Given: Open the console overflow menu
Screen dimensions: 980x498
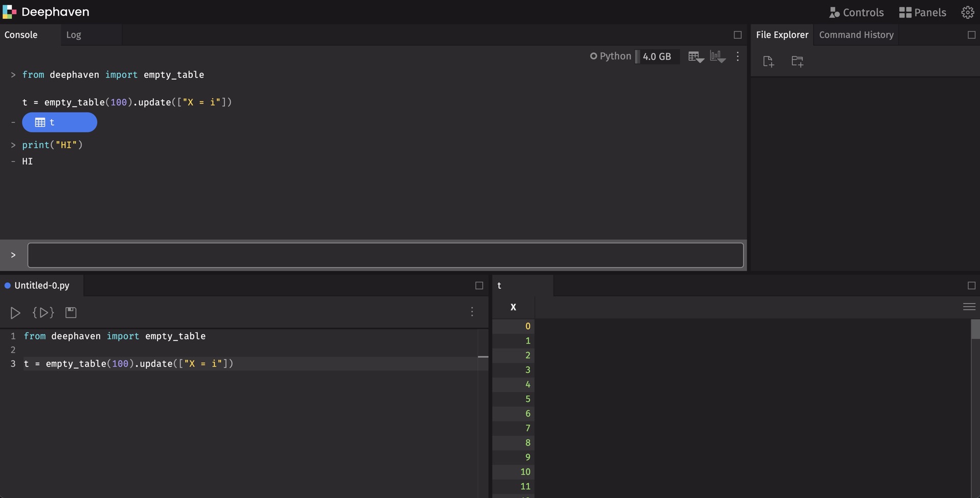Looking at the screenshot, I should click(737, 57).
